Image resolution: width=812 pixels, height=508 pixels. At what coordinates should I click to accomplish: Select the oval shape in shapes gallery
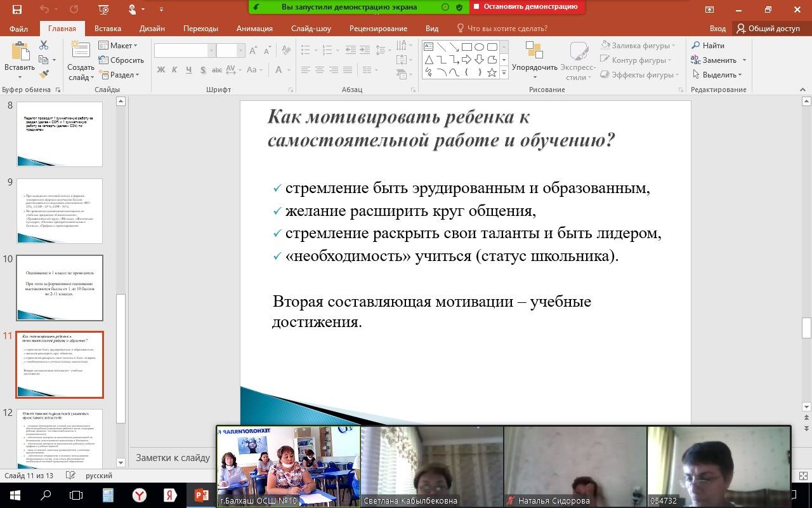pyautogui.click(x=479, y=47)
